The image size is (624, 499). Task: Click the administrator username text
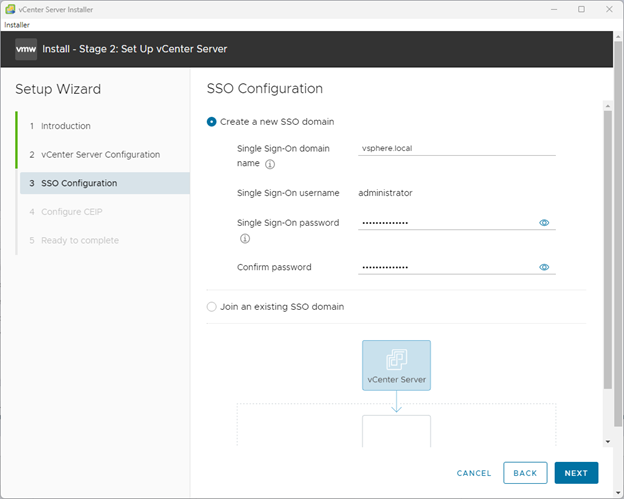pyautogui.click(x=385, y=193)
